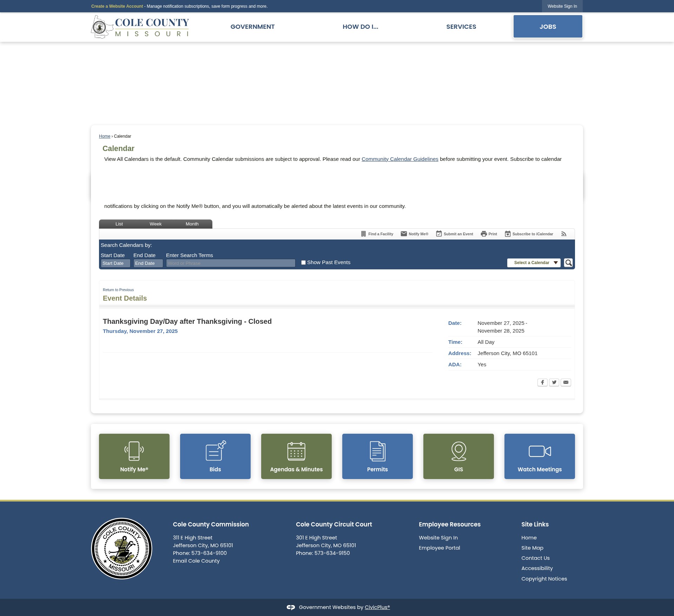The width and height of the screenshot is (674, 616).
Task: Click the Submit an Event calendar icon
Action: click(x=439, y=234)
